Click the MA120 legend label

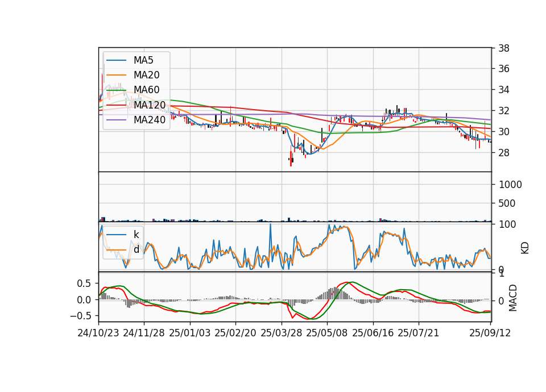coord(150,105)
